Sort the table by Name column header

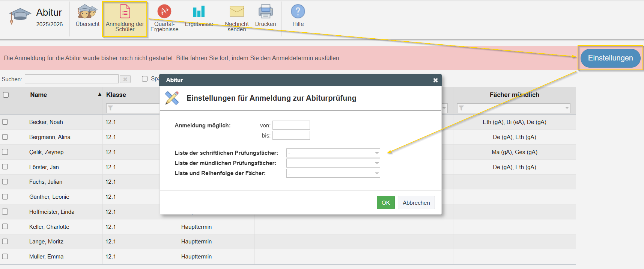(39, 95)
